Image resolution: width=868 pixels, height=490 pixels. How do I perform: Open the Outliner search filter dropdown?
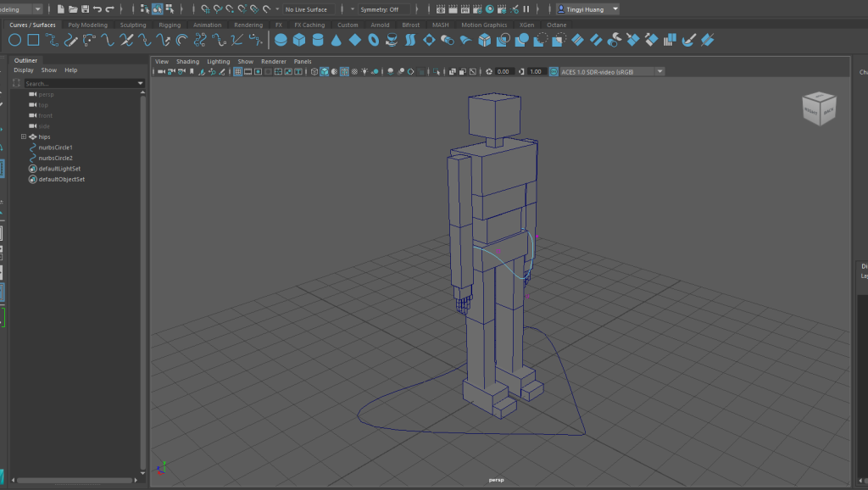(141, 83)
